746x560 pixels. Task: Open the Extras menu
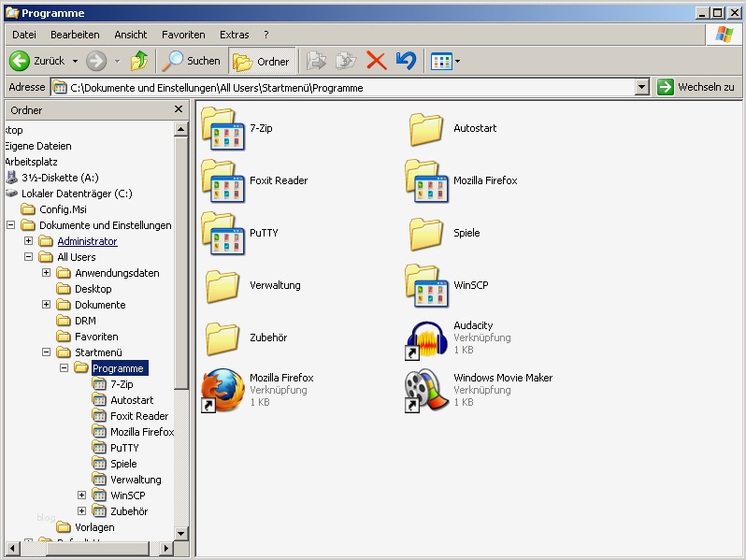point(235,35)
